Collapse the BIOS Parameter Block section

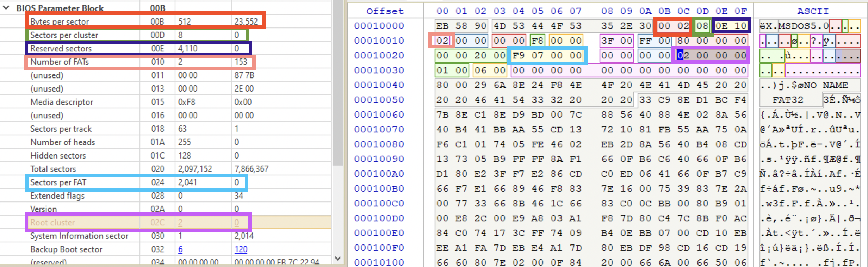click(x=6, y=8)
